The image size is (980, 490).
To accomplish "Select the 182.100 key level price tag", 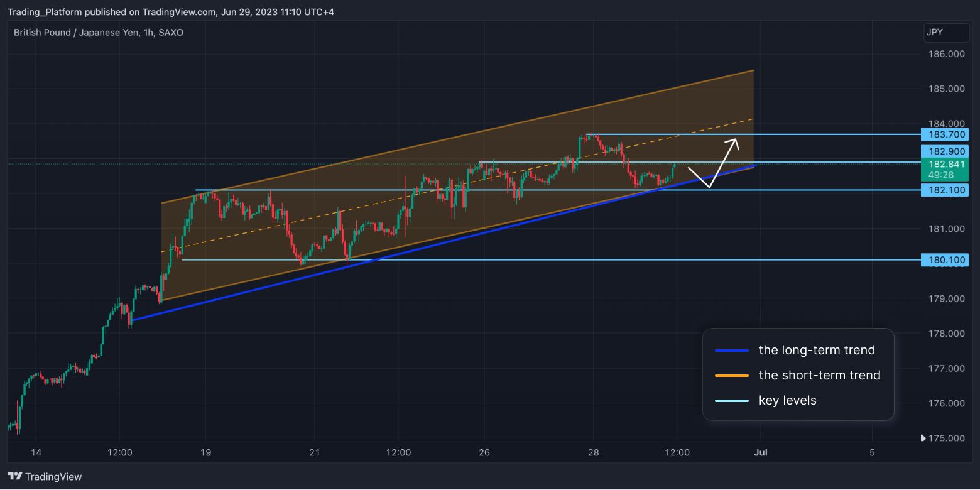I will 945,190.
